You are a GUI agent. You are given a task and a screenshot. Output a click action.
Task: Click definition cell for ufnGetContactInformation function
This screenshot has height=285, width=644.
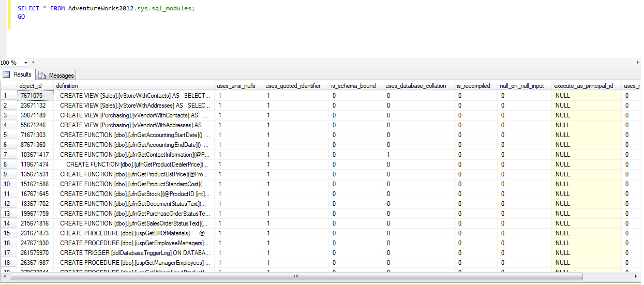coord(134,155)
